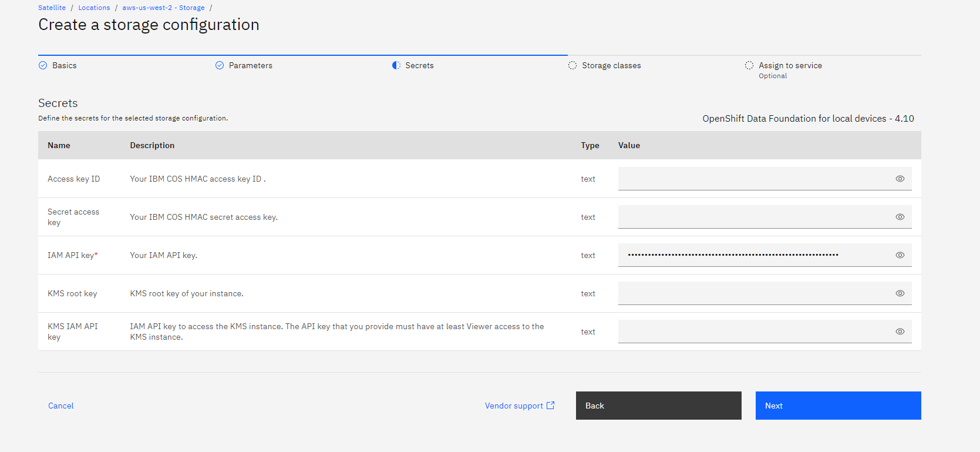Screen dimensions: 980x452
Task: Go to the Basics step
Action: pyautogui.click(x=64, y=65)
